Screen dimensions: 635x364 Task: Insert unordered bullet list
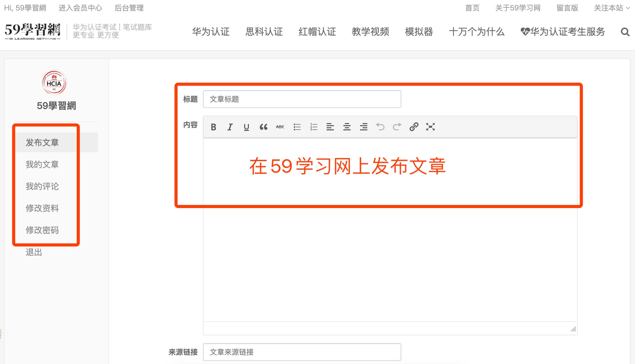297,127
